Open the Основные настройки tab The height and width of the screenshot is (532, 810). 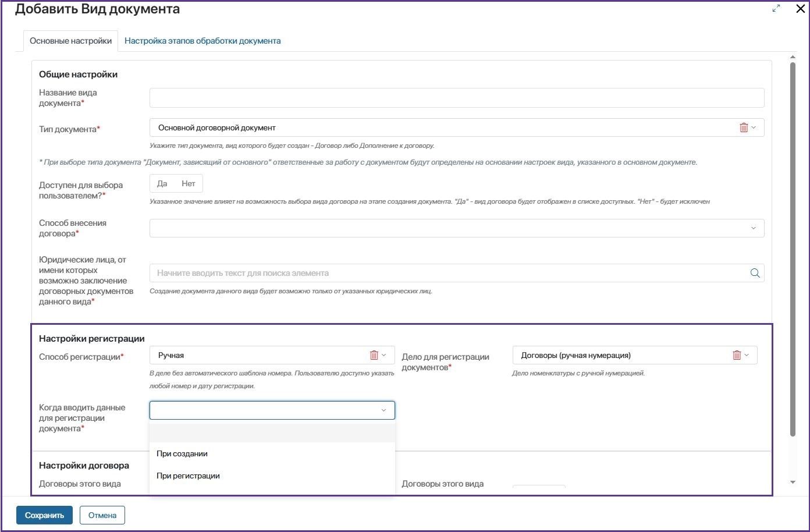(70, 41)
